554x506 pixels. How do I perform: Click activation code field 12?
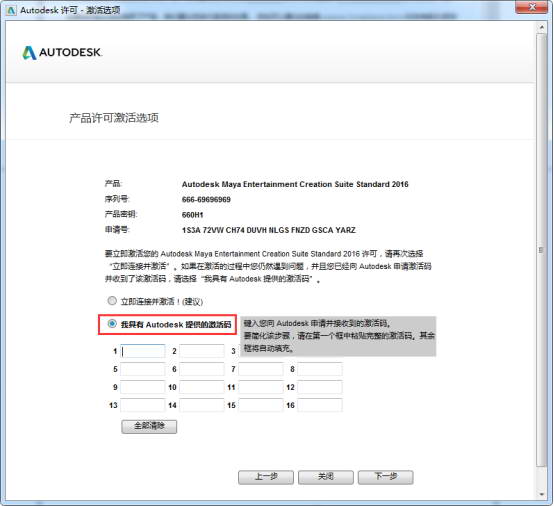[320, 387]
